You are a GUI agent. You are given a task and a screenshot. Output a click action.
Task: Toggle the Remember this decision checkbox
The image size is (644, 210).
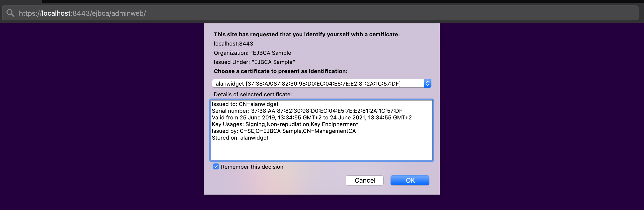pos(216,166)
